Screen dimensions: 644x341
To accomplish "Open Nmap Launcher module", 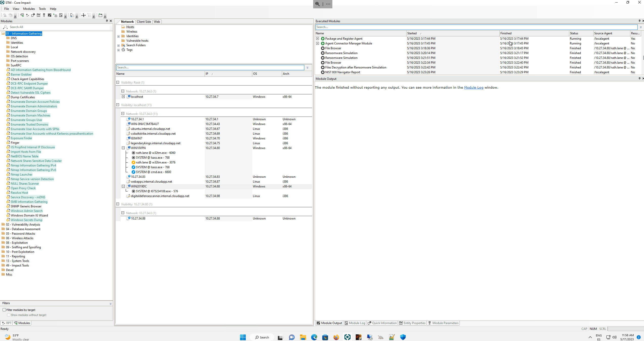I will coord(21,175).
